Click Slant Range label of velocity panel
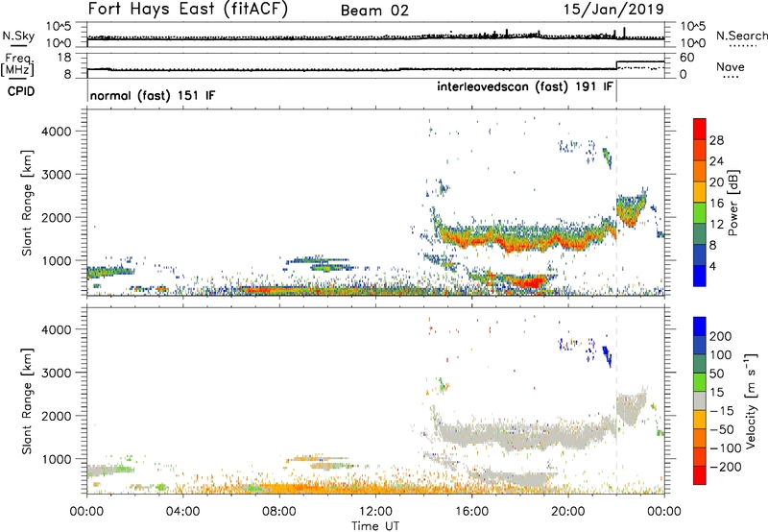 point(27,400)
